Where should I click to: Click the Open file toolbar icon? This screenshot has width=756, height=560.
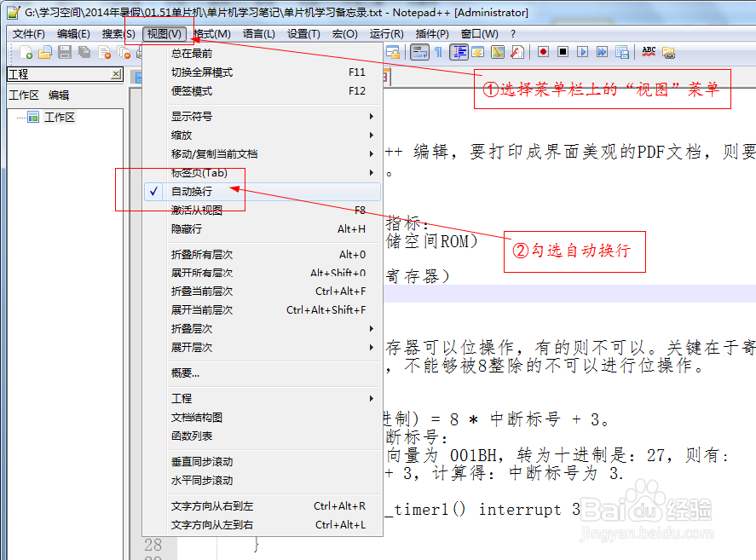click(44, 51)
